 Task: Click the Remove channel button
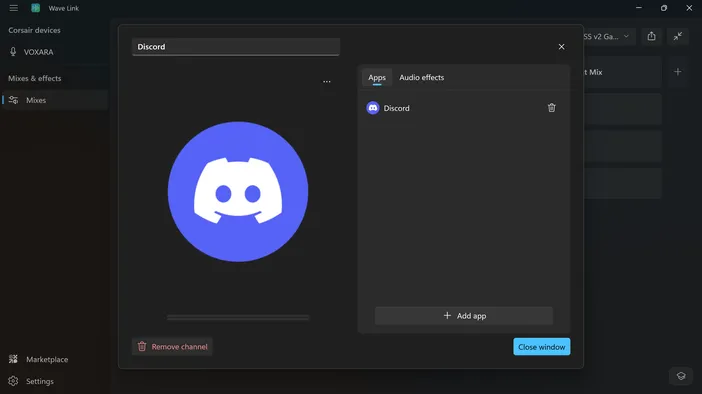point(172,347)
